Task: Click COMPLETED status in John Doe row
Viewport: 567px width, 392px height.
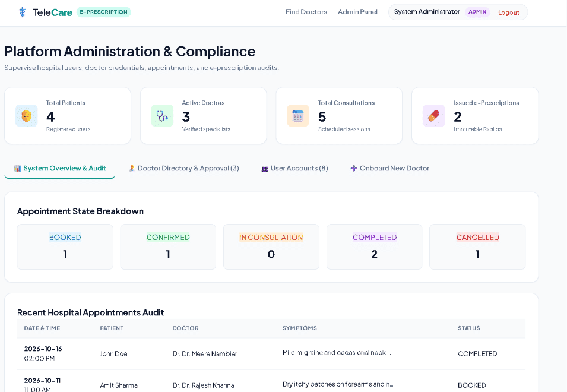Action: pyautogui.click(x=477, y=353)
